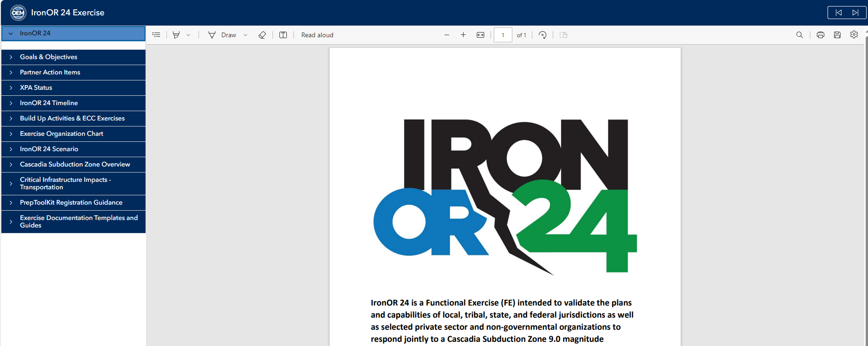Rotate the PDF page
The height and width of the screenshot is (346, 868).
click(x=543, y=35)
